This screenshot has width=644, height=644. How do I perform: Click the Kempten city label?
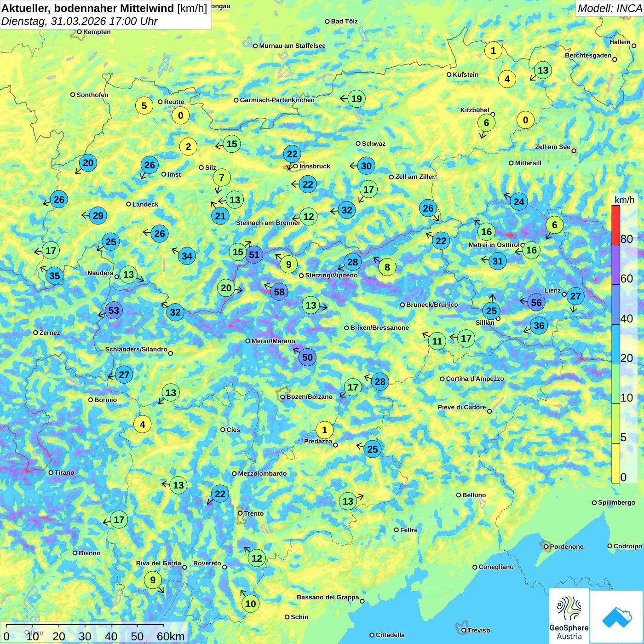click(97, 32)
